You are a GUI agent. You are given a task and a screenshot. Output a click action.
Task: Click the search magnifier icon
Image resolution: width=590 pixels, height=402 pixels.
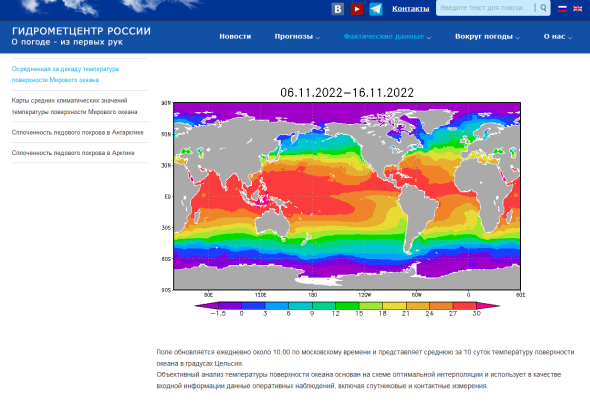click(543, 8)
